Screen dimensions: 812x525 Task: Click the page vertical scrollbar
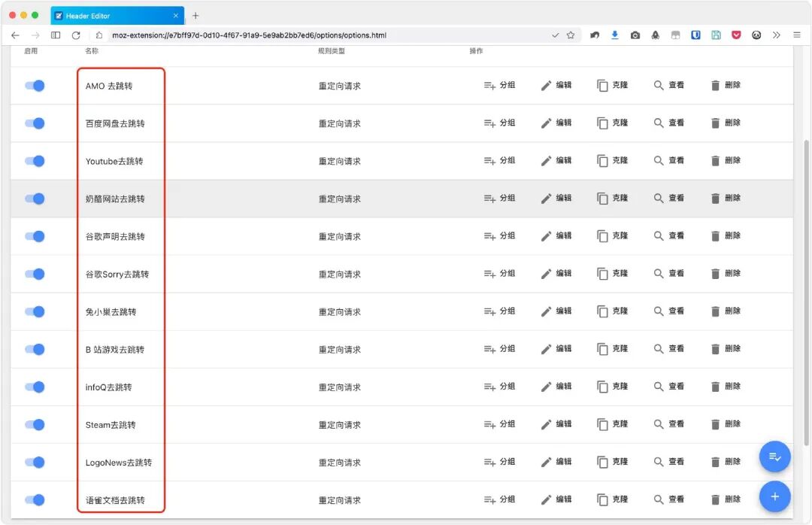806,293
